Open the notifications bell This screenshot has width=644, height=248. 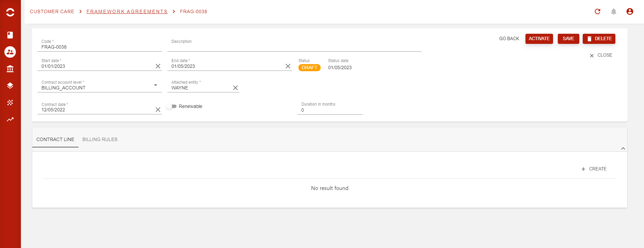point(614,11)
